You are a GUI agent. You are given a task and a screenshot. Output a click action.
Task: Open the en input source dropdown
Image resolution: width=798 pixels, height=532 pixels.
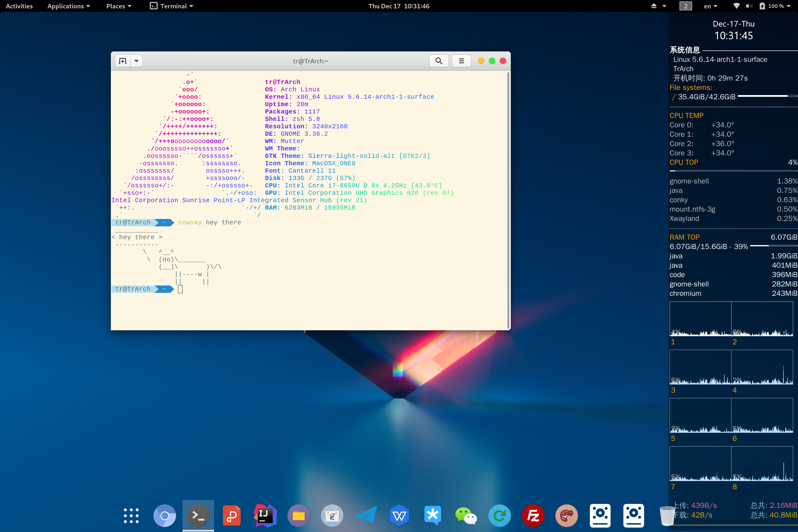pos(711,6)
